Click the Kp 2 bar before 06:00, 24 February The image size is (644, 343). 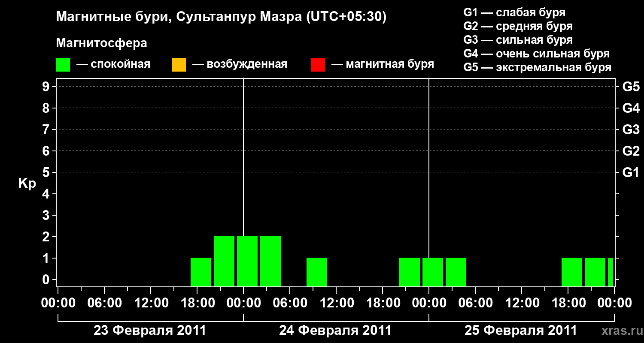(x=270, y=261)
